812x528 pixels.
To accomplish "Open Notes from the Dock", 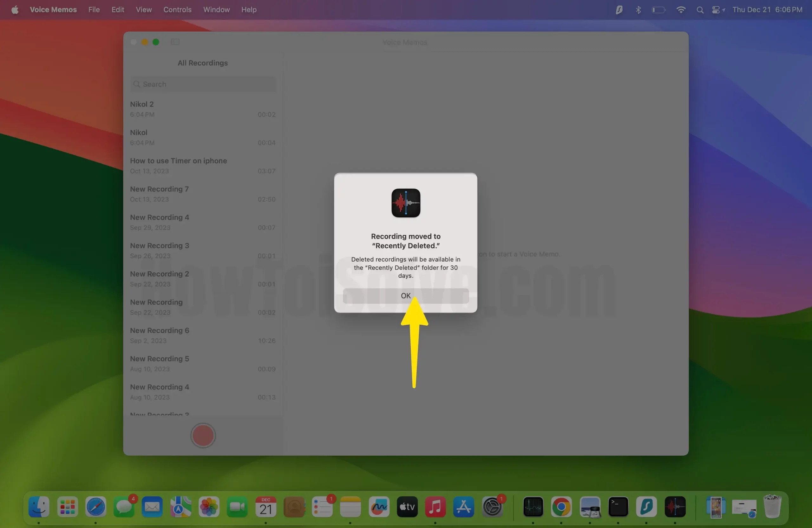I will click(350, 506).
